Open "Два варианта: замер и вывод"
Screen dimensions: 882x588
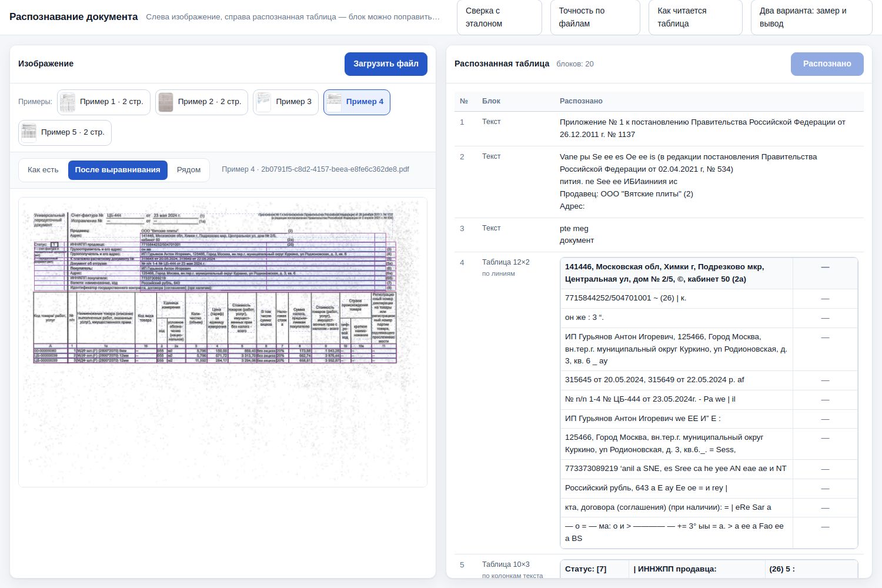click(811, 17)
